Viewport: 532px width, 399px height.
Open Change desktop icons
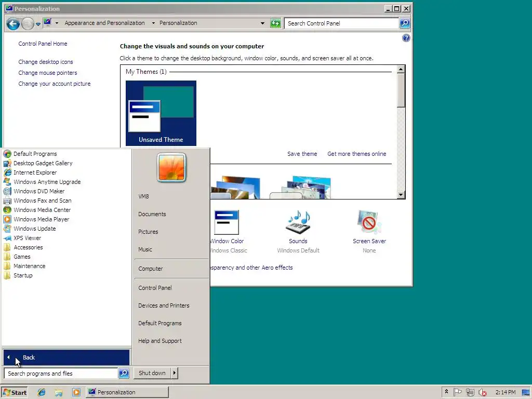[46, 62]
